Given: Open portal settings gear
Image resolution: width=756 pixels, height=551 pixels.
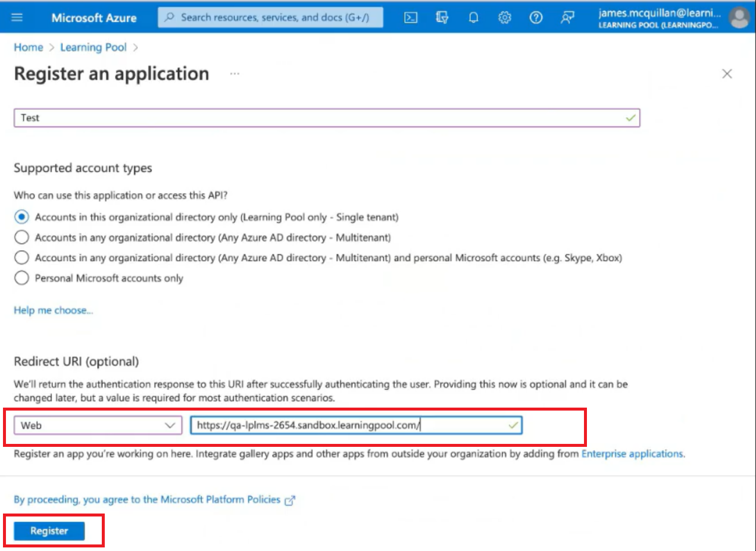Looking at the screenshot, I should point(505,17).
